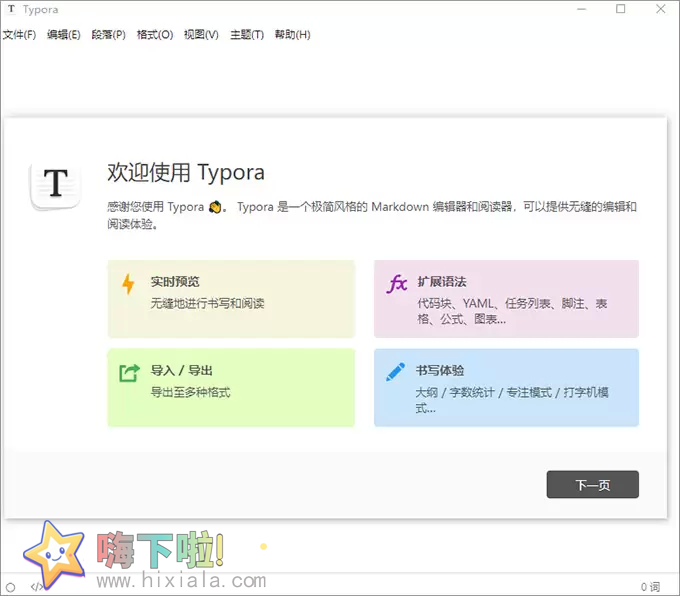Click the 代码块、YAML、任务列表 description text
The width and height of the screenshot is (680, 596).
click(x=512, y=311)
